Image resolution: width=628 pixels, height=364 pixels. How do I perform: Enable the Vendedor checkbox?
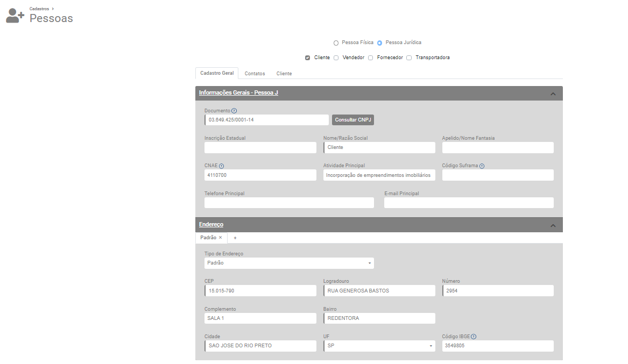336,58
